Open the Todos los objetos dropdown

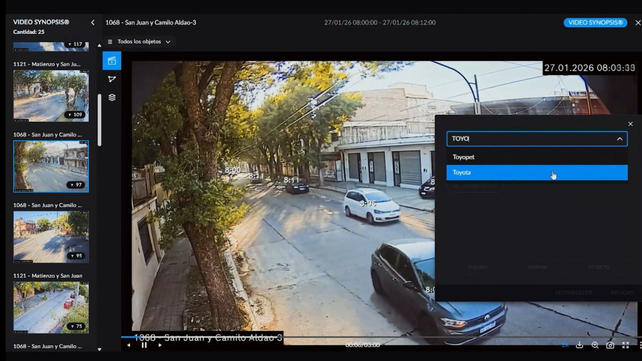tap(139, 42)
